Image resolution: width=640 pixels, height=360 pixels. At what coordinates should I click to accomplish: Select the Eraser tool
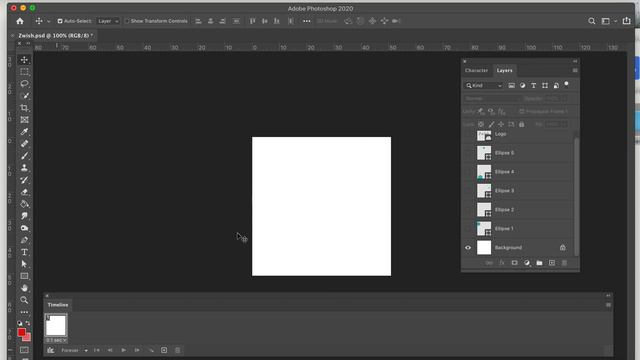(24, 192)
